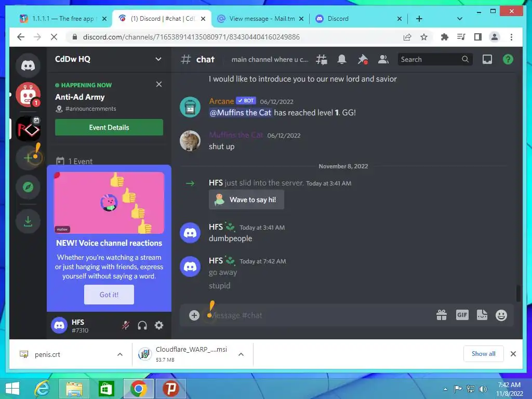Switch to Discord #chat tab
The height and width of the screenshot is (399, 532).
pyautogui.click(x=162, y=19)
